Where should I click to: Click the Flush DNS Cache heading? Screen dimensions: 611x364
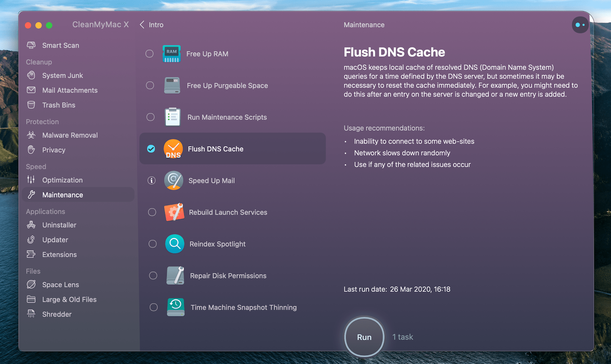point(394,52)
